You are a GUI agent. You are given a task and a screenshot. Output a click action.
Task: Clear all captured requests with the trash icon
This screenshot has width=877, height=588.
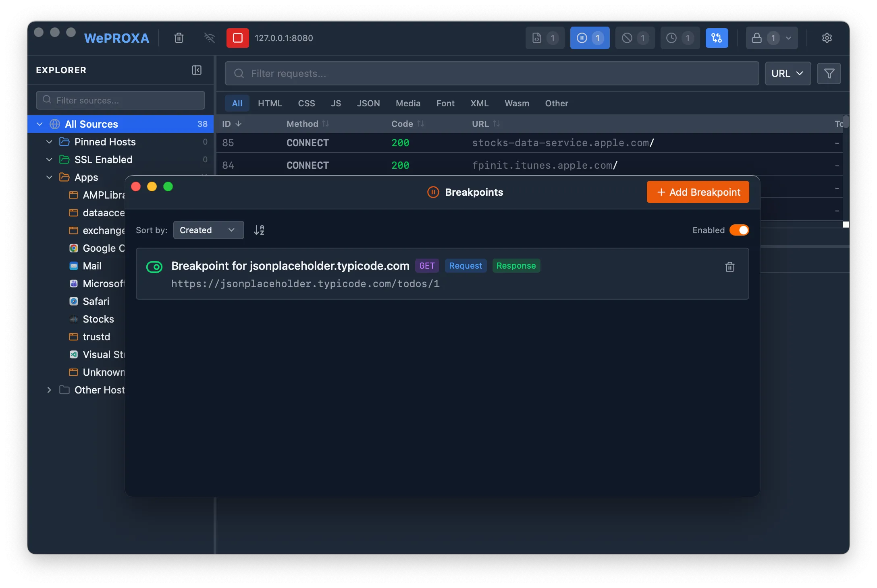tap(179, 38)
